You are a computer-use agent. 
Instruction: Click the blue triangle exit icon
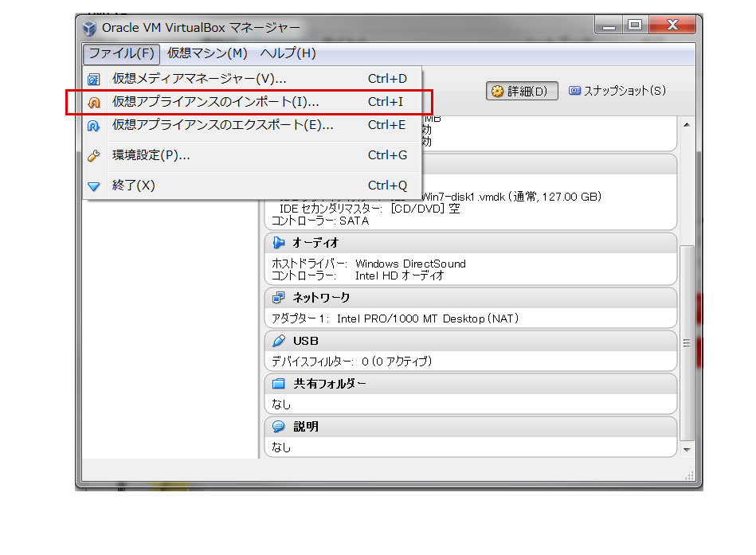(93, 186)
